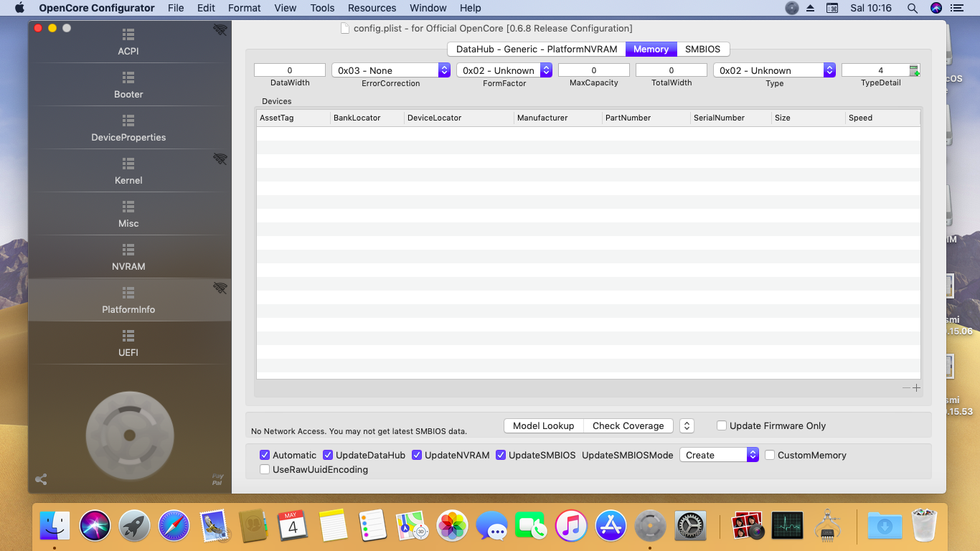This screenshot has width=980, height=551.
Task: Open the Format menu
Action: (245, 8)
